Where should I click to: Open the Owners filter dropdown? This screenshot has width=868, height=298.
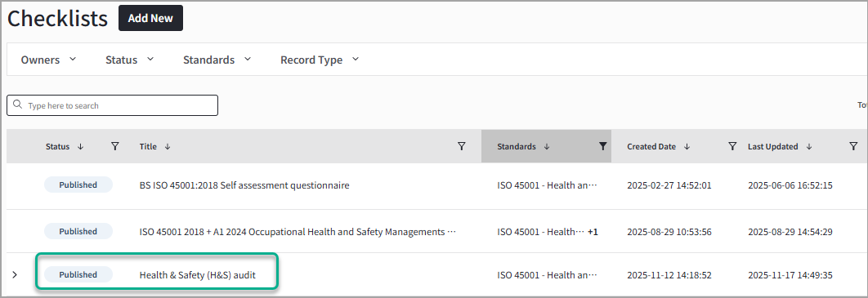[x=49, y=60]
